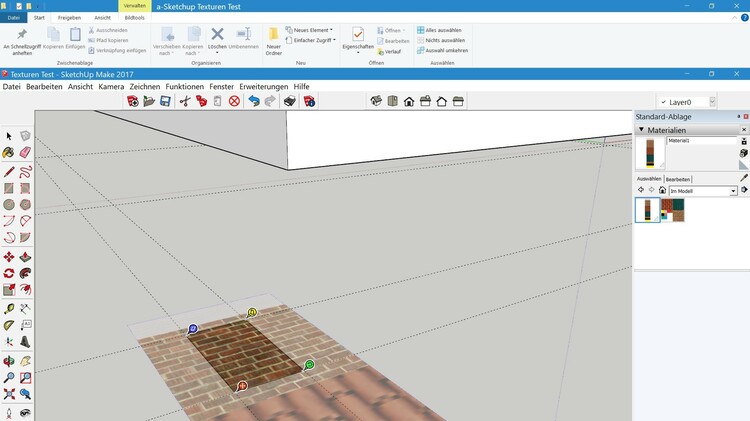Pick the sample paint eyedropper
The height and width of the screenshot is (421, 750).
tap(743, 177)
